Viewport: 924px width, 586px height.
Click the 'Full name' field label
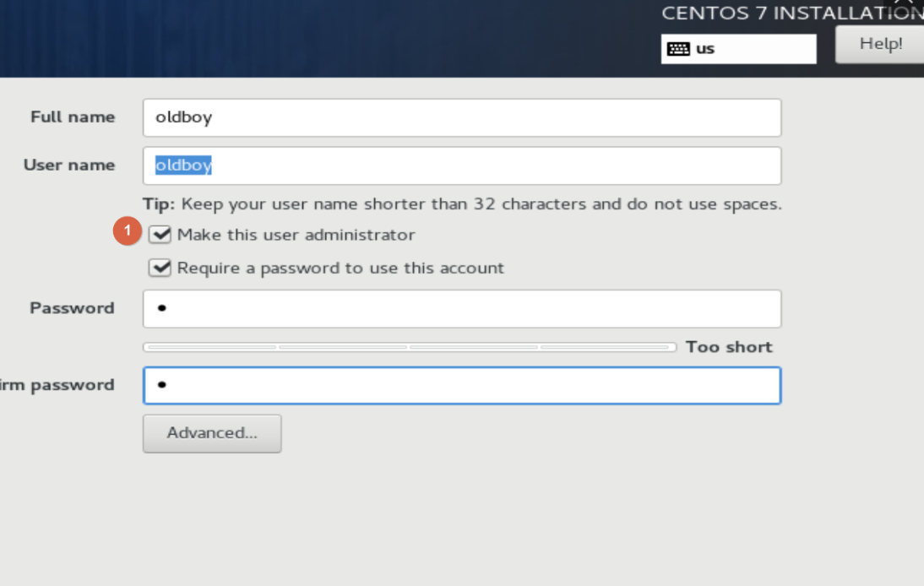coord(73,117)
